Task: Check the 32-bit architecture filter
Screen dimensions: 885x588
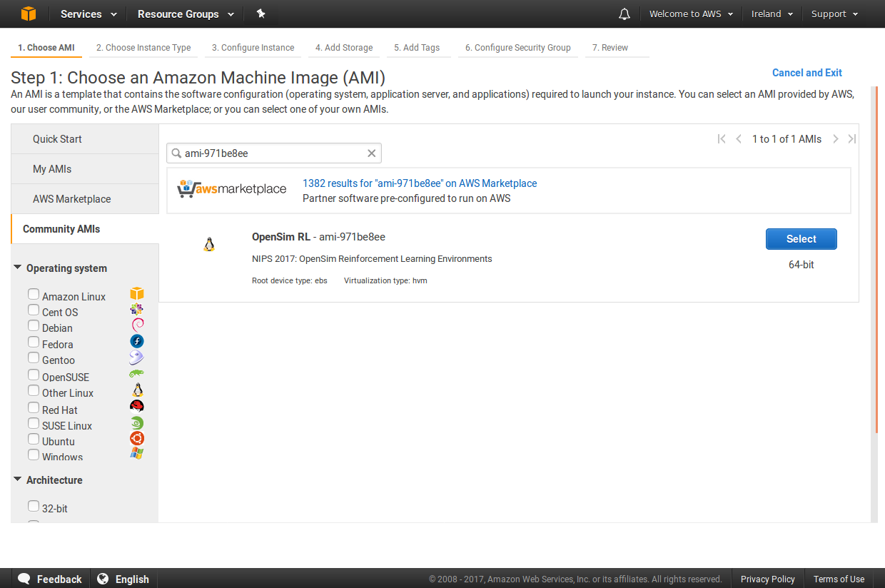Action: (34, 506)
